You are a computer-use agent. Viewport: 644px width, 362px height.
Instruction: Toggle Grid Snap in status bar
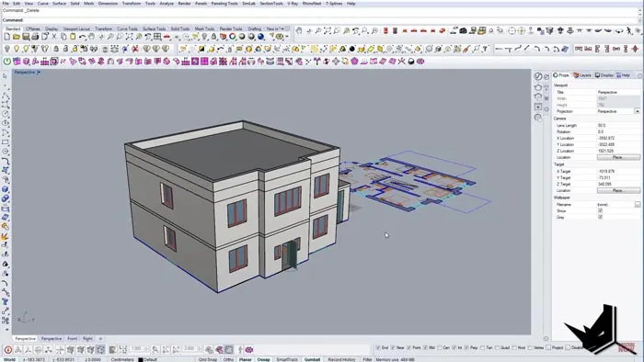click(208, 359)
